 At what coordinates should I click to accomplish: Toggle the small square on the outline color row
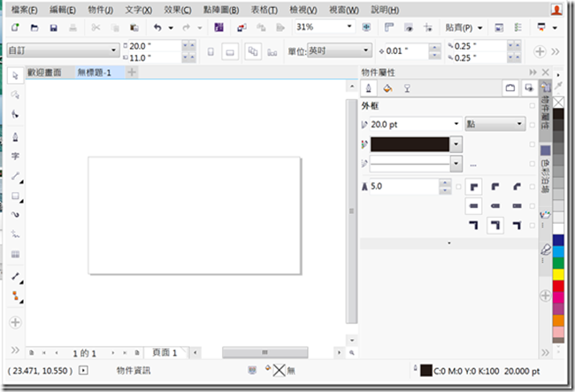coord(532,144)
